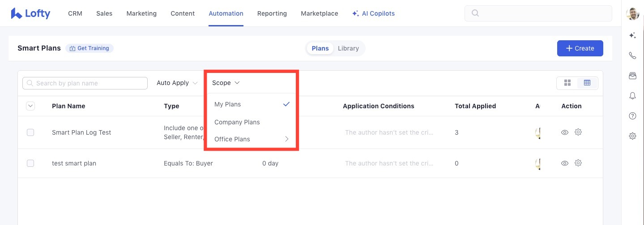
Task: Check the Smart Plan Log Test checkbox
Action: (30, 132)
